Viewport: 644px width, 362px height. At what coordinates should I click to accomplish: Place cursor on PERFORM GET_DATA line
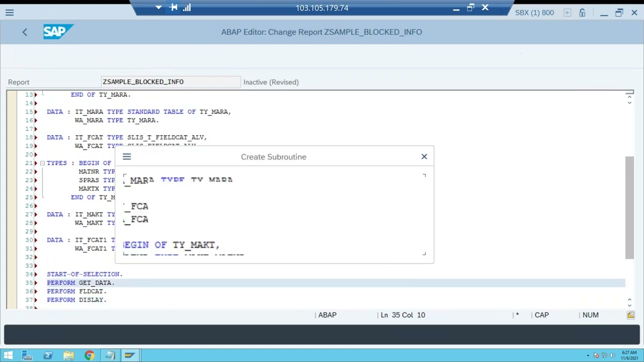(80, 283)
